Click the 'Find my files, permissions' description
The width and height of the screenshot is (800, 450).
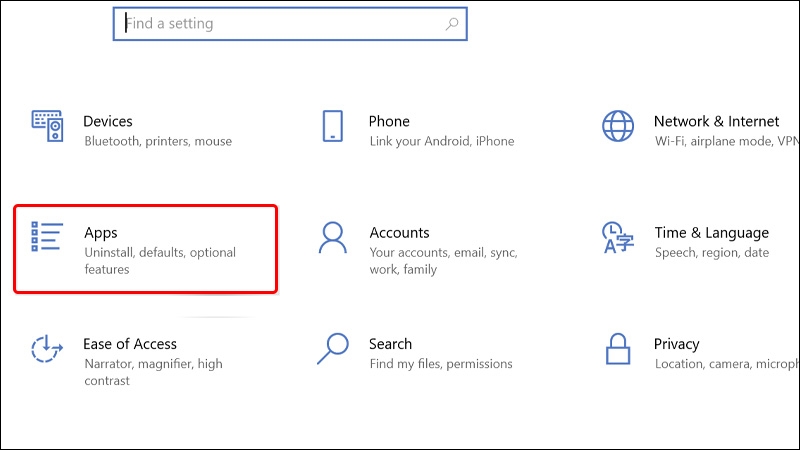[441, 364]
